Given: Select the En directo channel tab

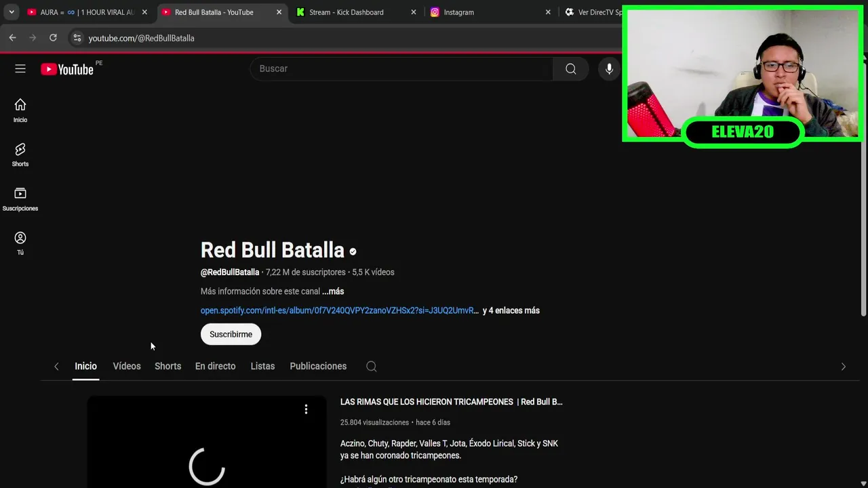Looking at the screenshot, I should click(215, 366).
